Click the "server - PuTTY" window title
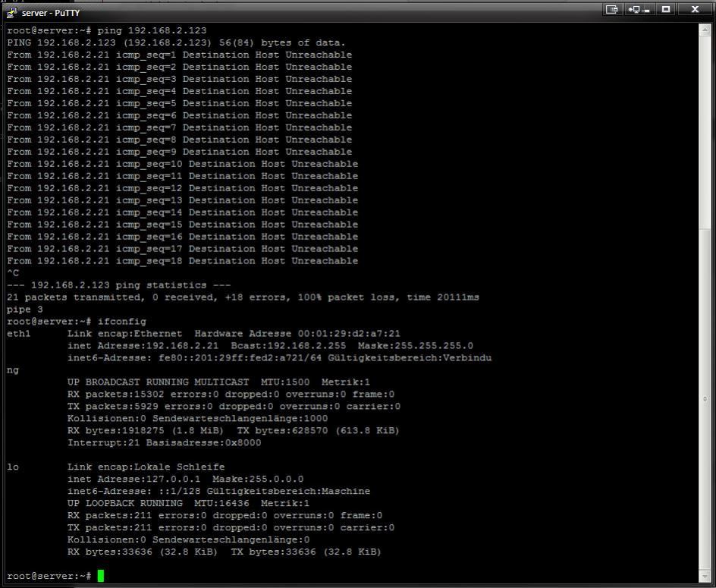The image size is (716, 588). 51,13
